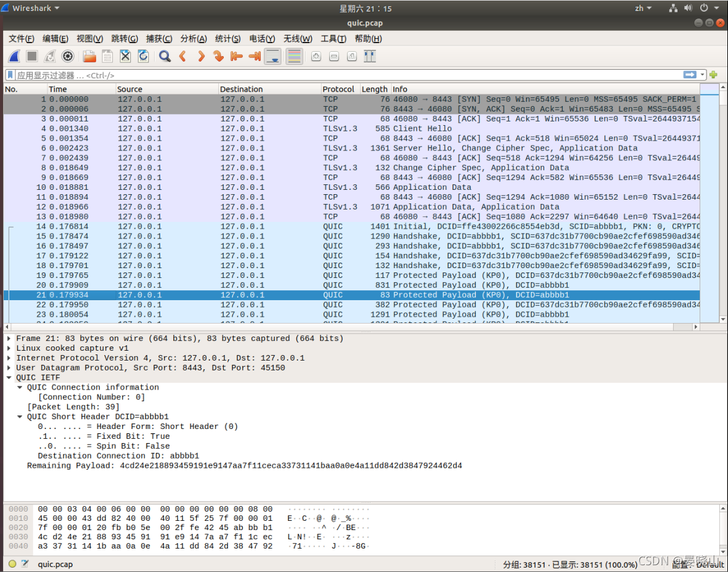
Task: Zoom in on main window text
Action: point(316,57)
